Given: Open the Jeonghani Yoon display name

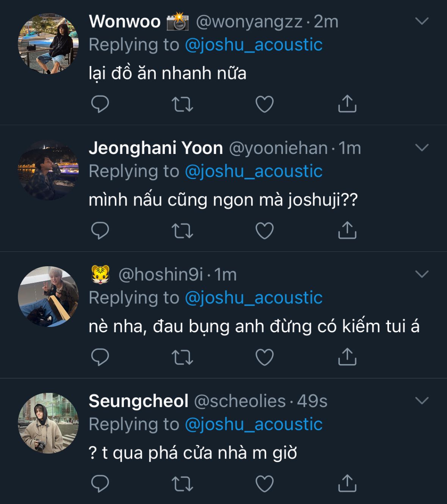Looking at the screenshot, I should tap(155, 148).
